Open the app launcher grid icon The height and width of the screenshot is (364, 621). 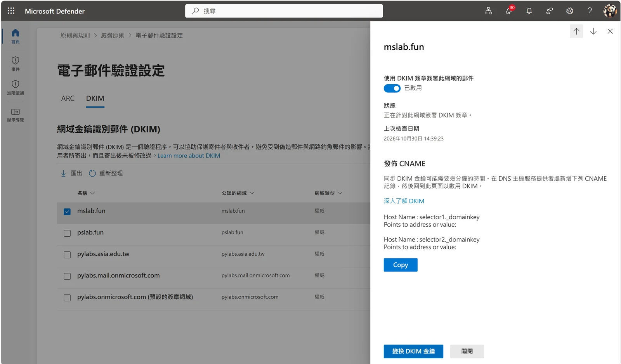click(x=11, y=11)
